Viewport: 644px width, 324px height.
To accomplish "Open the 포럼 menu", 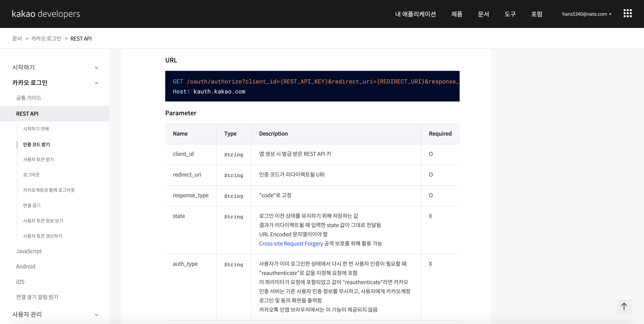I will pos(536,14).
